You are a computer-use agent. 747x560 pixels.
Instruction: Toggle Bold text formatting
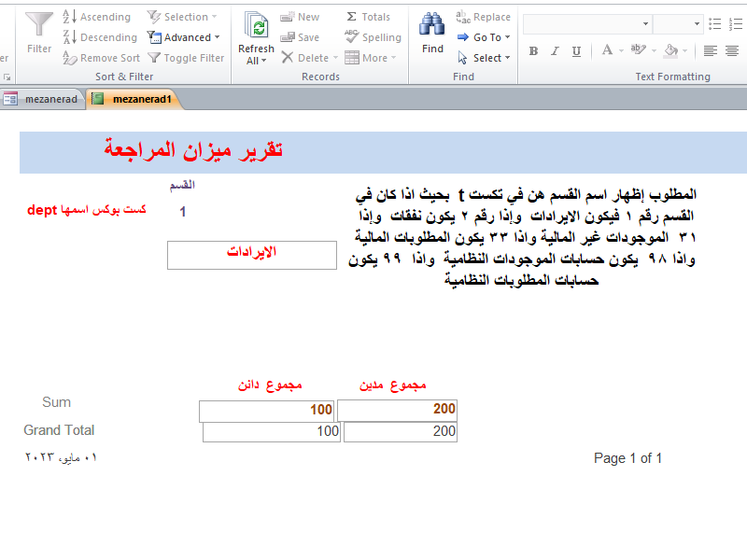[533, 51]
